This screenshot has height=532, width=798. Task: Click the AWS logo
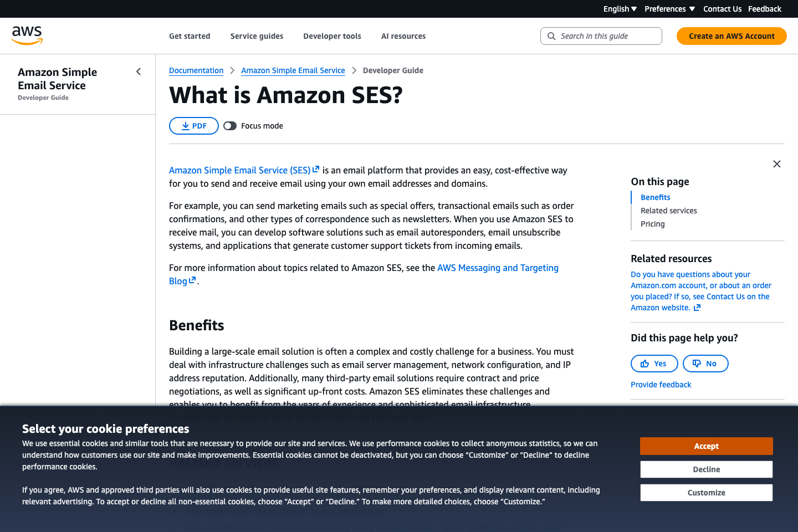(x=26, y=35)
